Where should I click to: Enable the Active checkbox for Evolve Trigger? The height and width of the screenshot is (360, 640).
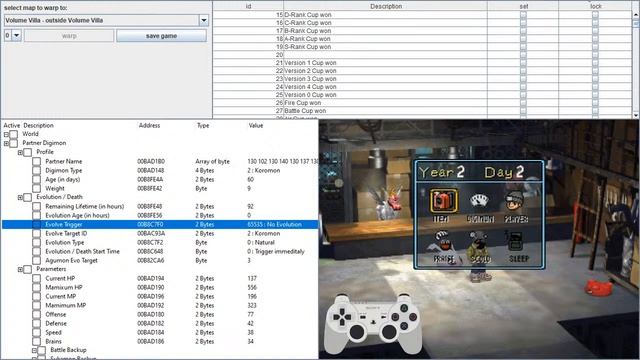[x=36, y=224]
